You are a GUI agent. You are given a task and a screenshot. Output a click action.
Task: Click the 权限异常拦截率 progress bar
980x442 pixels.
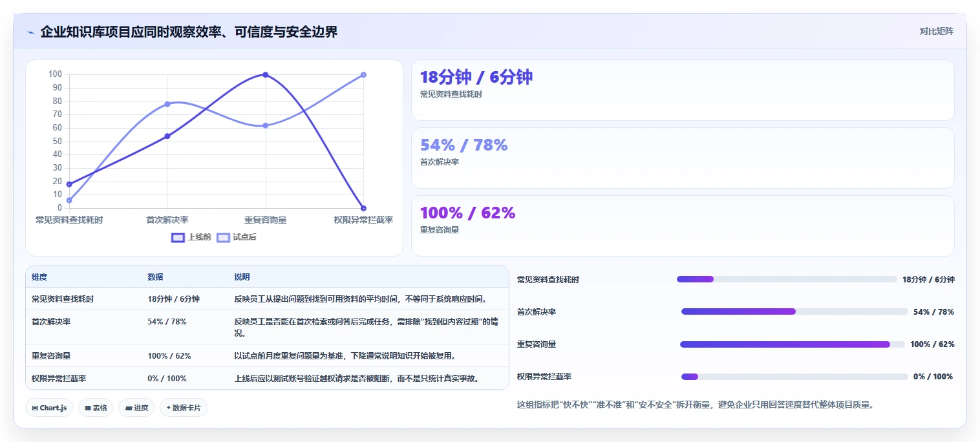(794, 377)
